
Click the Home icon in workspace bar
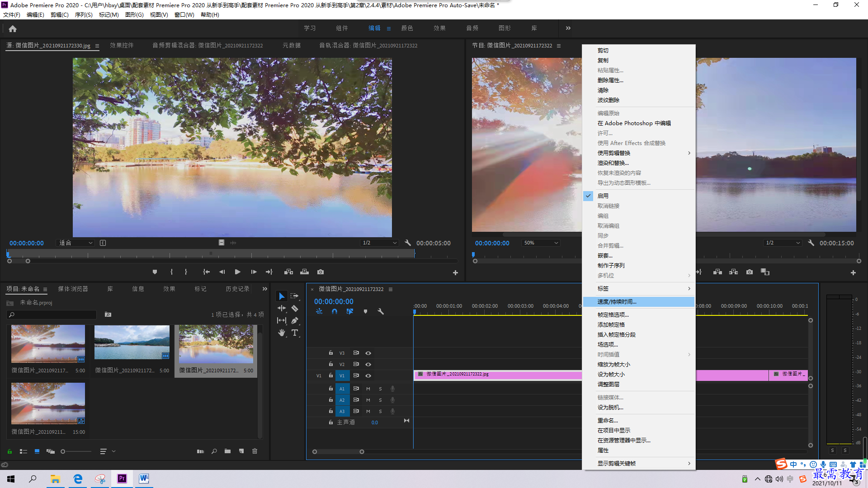[13, 28]
